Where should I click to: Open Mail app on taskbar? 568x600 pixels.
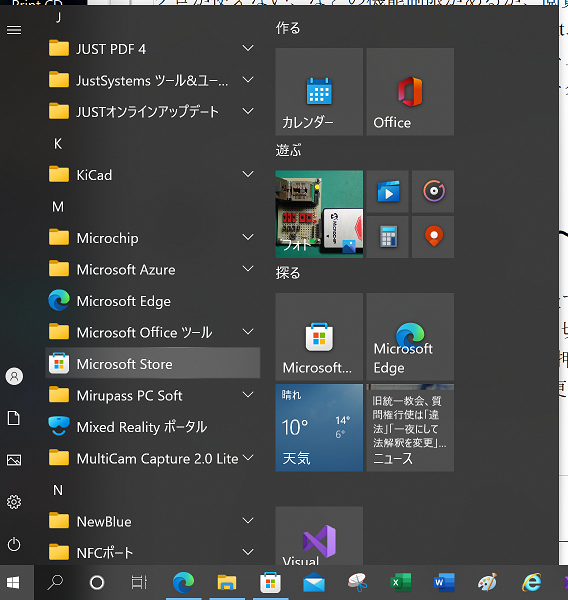point(314,583)
